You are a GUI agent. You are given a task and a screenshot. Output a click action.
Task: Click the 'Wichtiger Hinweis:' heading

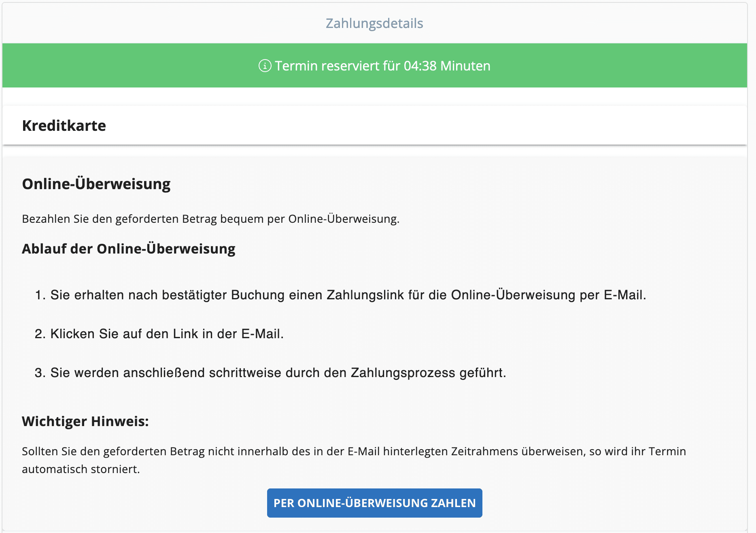(85, 421)
